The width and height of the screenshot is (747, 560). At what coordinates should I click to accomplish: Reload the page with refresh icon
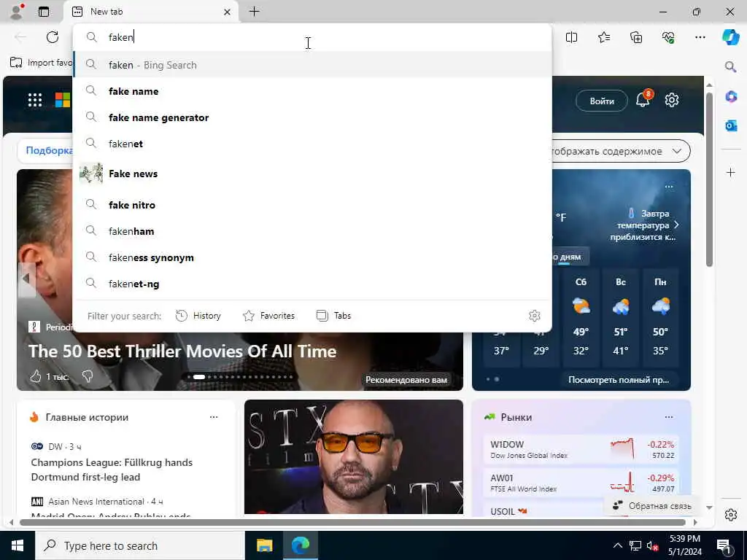coord(53,37)
